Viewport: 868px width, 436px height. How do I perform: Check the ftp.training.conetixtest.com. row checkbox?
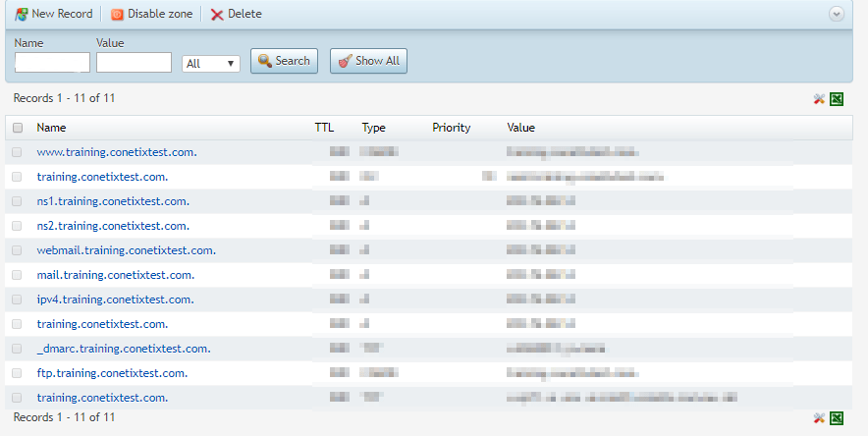(x=17, y=373)
